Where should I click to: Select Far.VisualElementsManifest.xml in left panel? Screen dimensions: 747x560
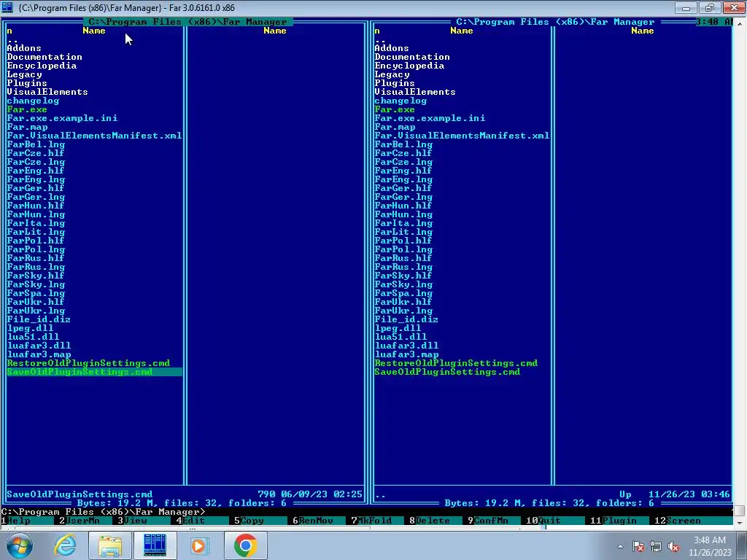tap(94, 136)
